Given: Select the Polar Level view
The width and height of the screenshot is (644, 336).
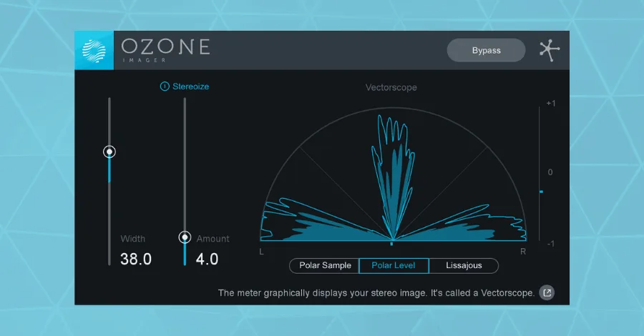Looking at the screenshot, I should click(x=394, y=265).
